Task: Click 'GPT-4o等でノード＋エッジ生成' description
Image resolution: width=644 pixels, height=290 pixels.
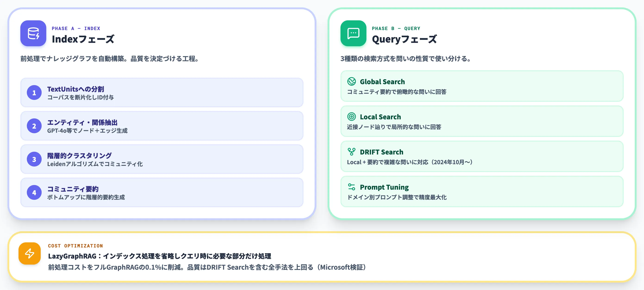Action: [x=87, y=130]
